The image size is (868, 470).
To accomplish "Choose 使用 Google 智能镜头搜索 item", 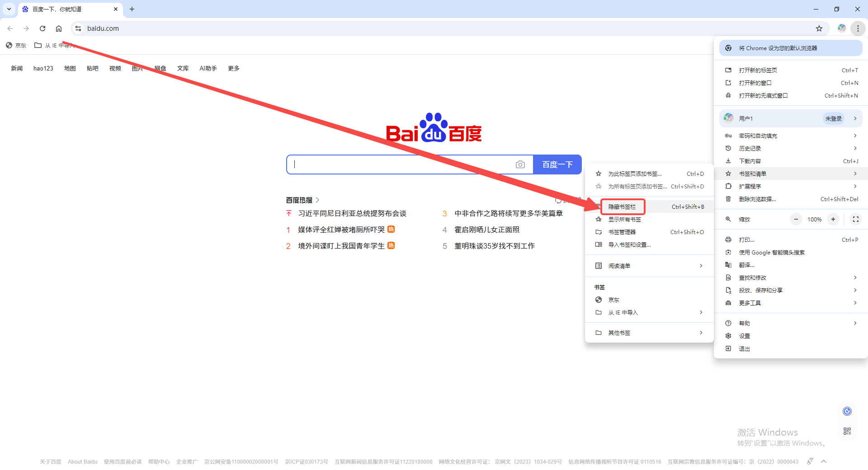I will [x=791, y=252].
